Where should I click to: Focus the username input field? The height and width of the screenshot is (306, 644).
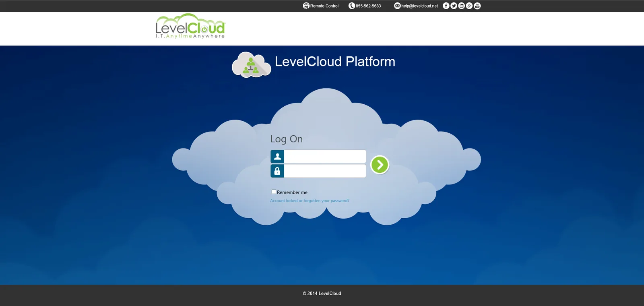pyautogui.click(x=325, y=157)
